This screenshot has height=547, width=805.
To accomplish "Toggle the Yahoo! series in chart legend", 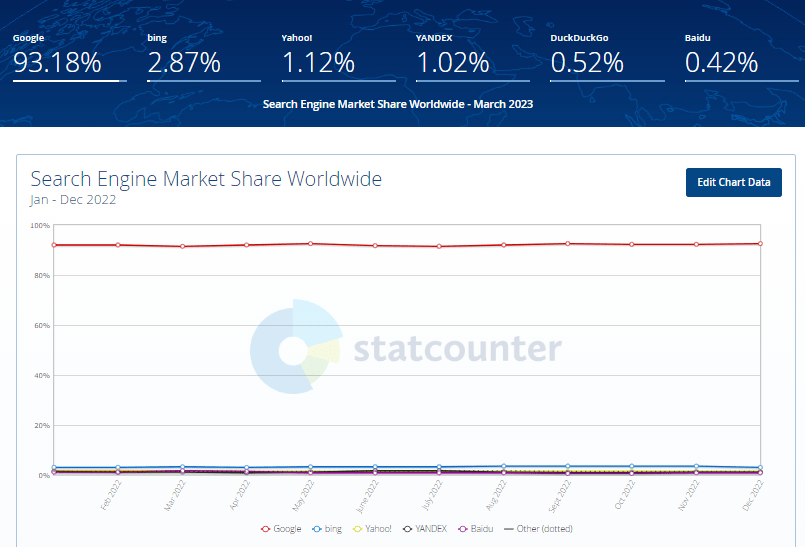I will (x=372, y=529).
